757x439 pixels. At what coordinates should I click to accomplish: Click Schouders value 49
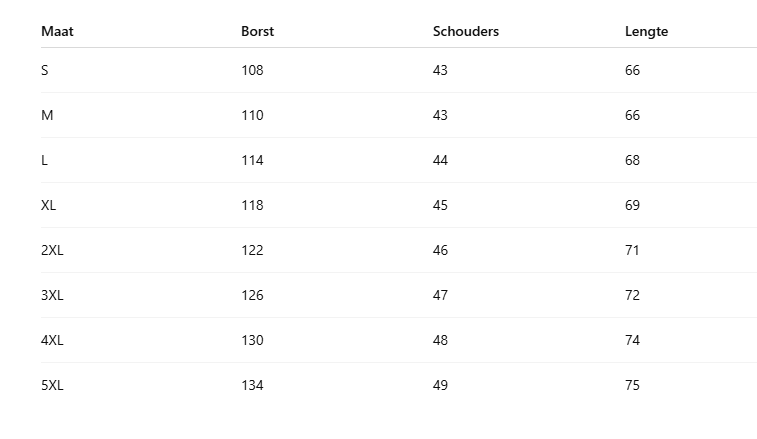[x=440, y=385]
